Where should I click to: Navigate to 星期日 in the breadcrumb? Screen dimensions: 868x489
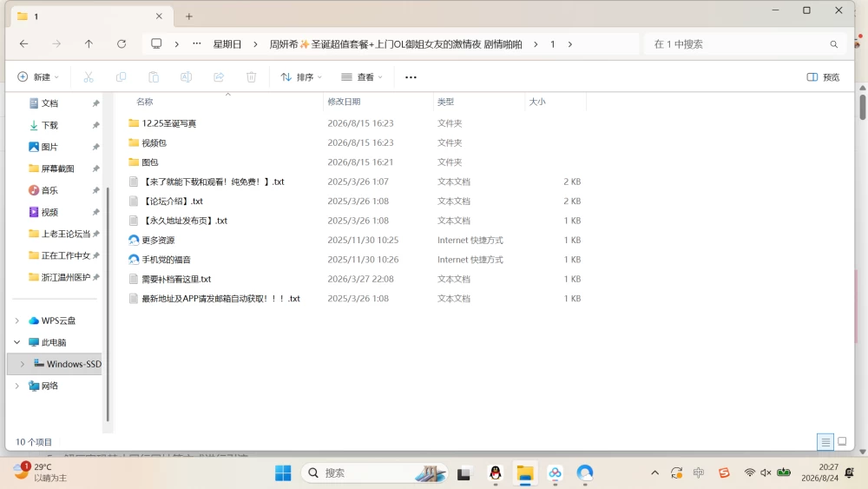coord(227,44)
